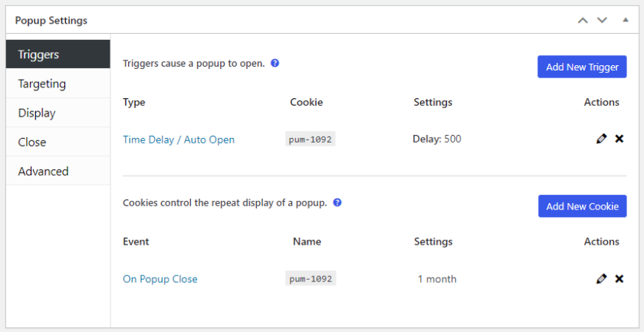The image size is (644, 332).
Task: Remove the On Popup Close cookie
Action: [x=619, y=279]
